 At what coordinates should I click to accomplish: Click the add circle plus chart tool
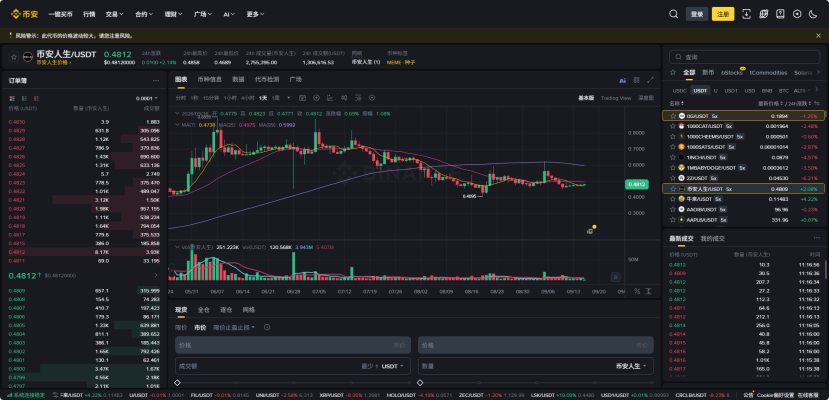tap(316, 98)
